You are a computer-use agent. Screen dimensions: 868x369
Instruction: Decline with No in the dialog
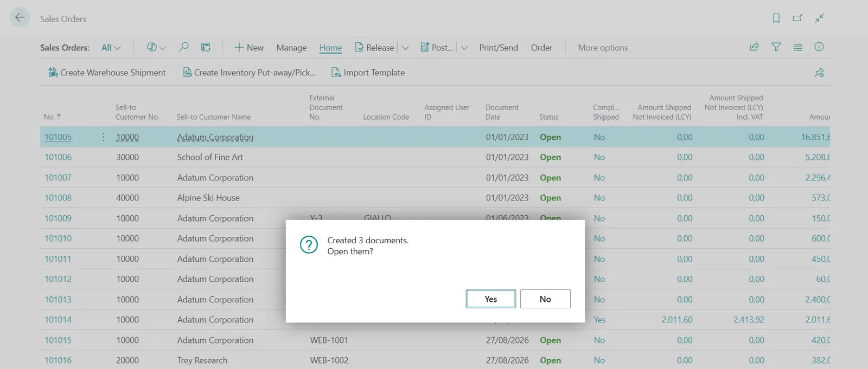click(x=545, y=299)
